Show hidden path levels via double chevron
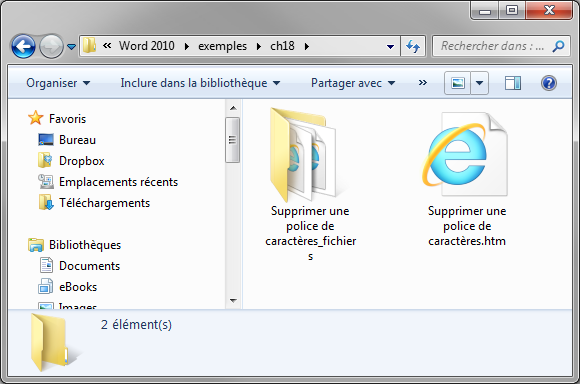 (107, 46)
